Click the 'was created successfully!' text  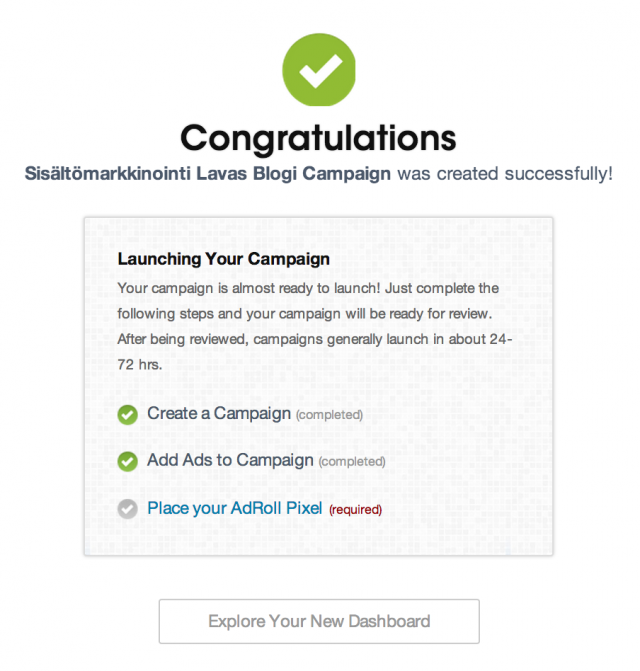(x=505, y=173)
